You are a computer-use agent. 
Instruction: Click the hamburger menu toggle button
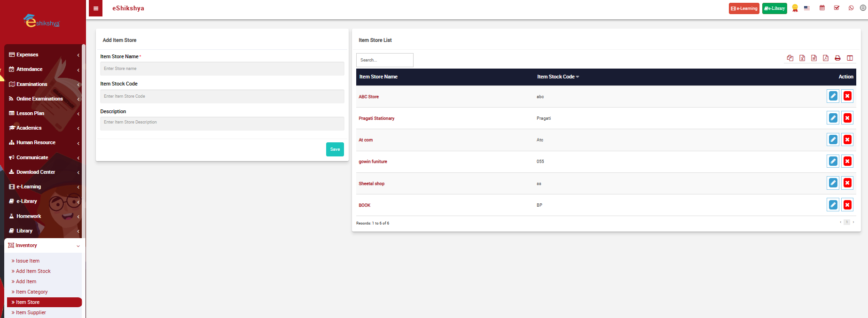click(95, 8)
